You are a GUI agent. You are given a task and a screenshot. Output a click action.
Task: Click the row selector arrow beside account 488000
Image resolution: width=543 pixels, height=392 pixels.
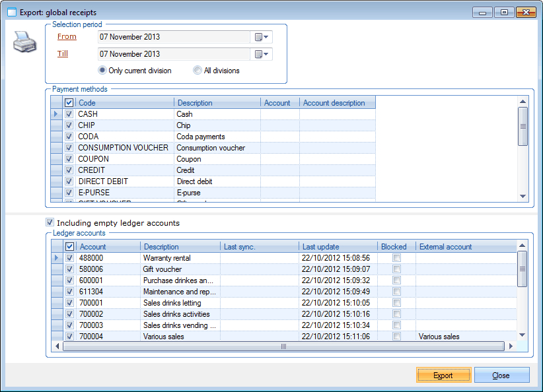coord(56,257)
